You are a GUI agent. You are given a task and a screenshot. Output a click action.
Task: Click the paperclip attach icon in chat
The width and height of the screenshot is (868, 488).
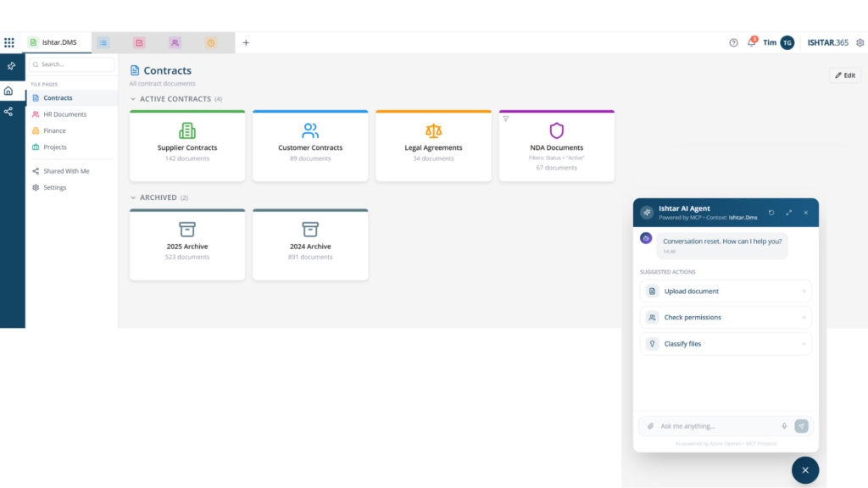click(x=651, y=426)
